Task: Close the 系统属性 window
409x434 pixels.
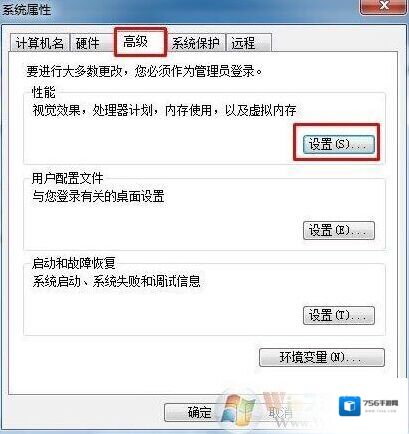Action: [383, 6]
